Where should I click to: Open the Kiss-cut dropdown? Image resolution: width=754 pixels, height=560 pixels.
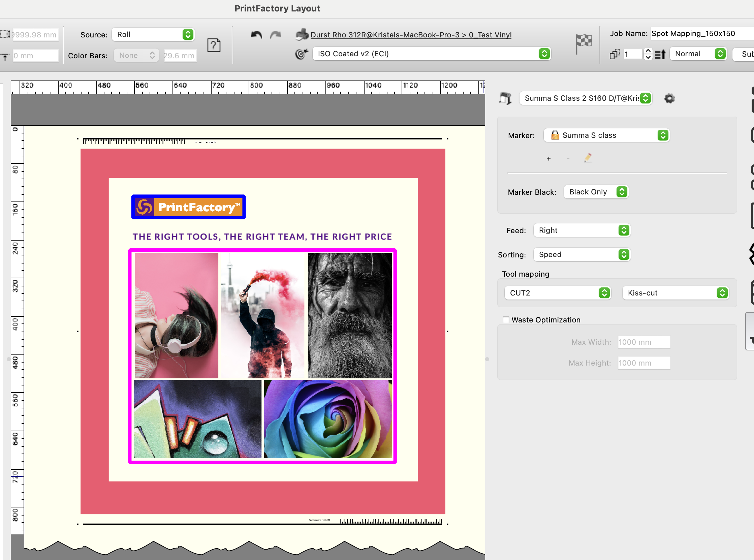coord(676,293)
